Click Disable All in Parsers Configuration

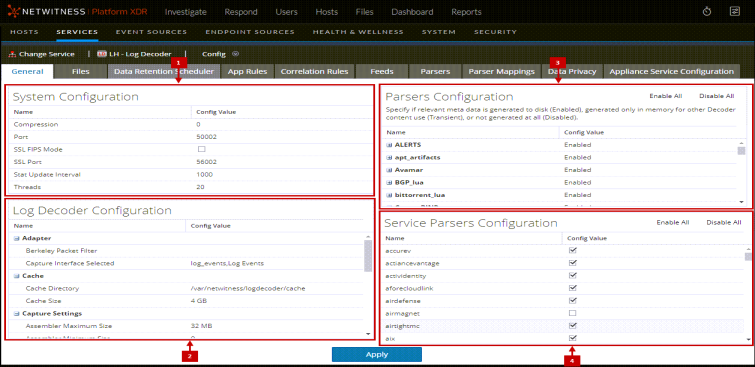716,96
